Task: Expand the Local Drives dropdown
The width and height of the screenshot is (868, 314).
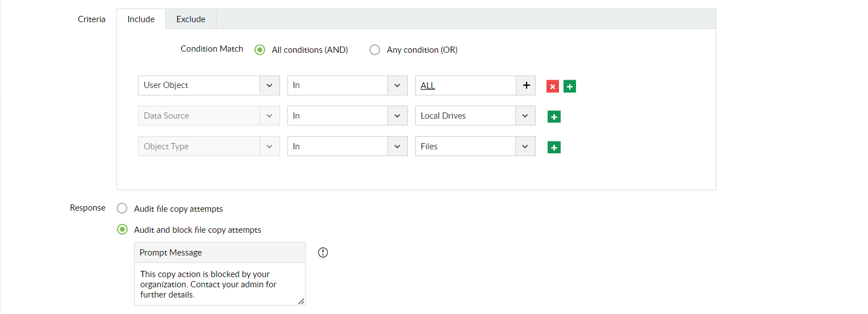Action: pos(525,116)
